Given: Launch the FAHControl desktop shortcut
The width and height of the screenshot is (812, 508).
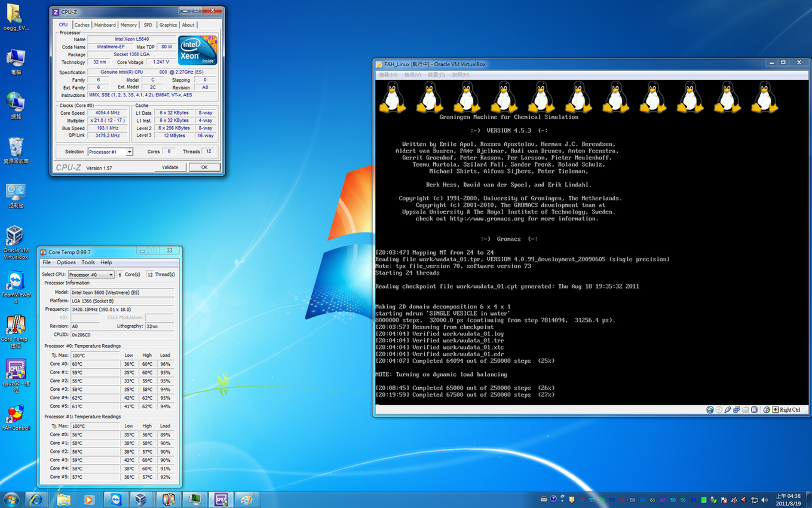Looking at the screenshot, I should [x=16, y=417].
